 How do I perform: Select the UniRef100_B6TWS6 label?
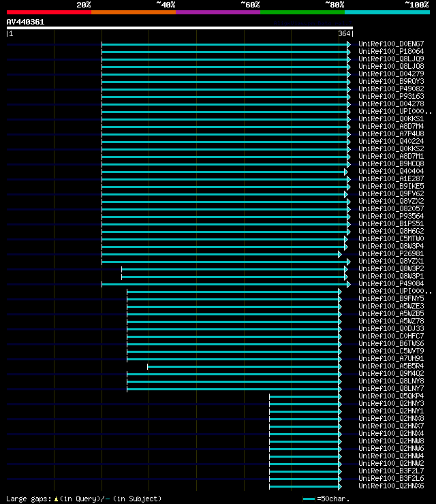pos(391,344)
